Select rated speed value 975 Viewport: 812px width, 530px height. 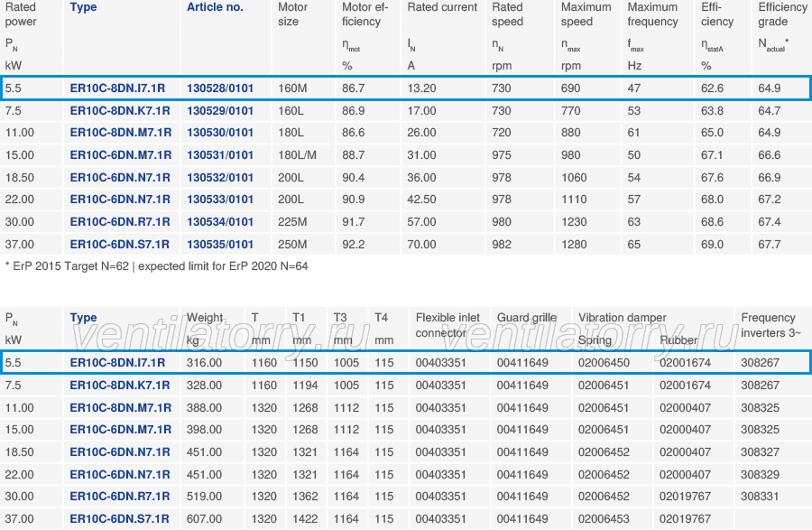click(502, 155)
